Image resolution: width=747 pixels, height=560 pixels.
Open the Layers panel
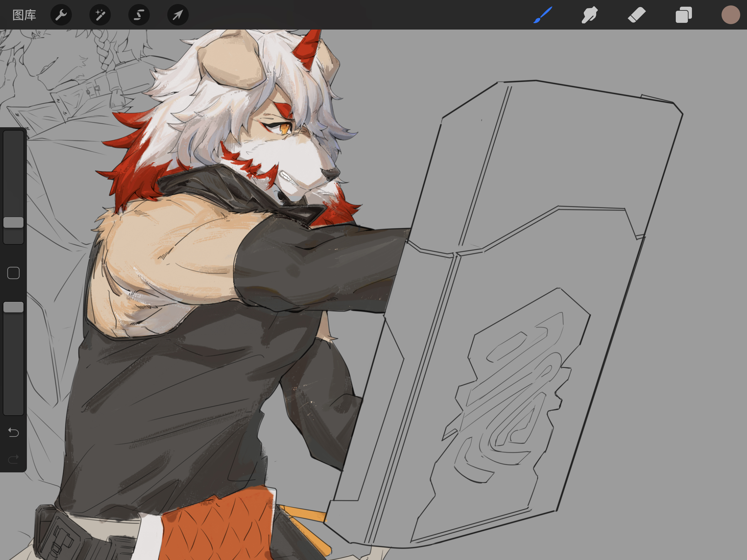(684, 15)
